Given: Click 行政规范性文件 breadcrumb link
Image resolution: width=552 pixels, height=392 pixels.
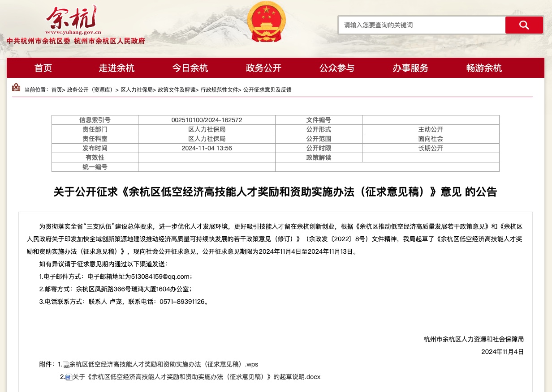Looking at the screenshot, I should [x=219, y=90].
